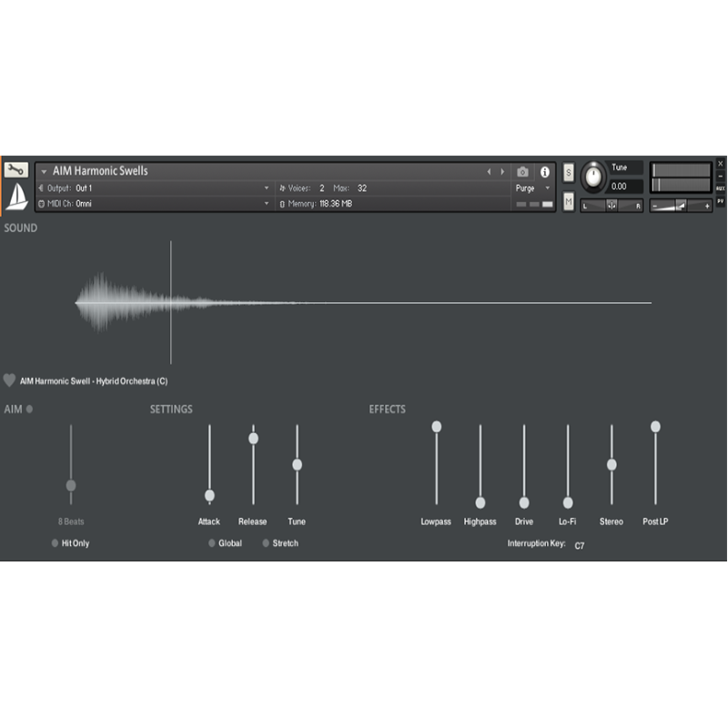Click the Lowpass slider handle
The height and width of the screenshot is (728, 728).
pyautogui.click(x=437, y=427)
